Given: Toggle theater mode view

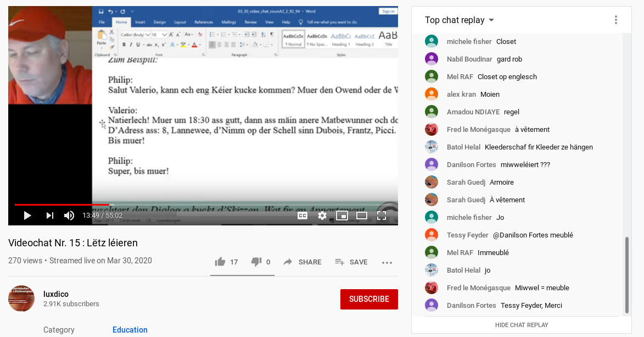Looking at the screenshot, I should click(x=361, y=215).
